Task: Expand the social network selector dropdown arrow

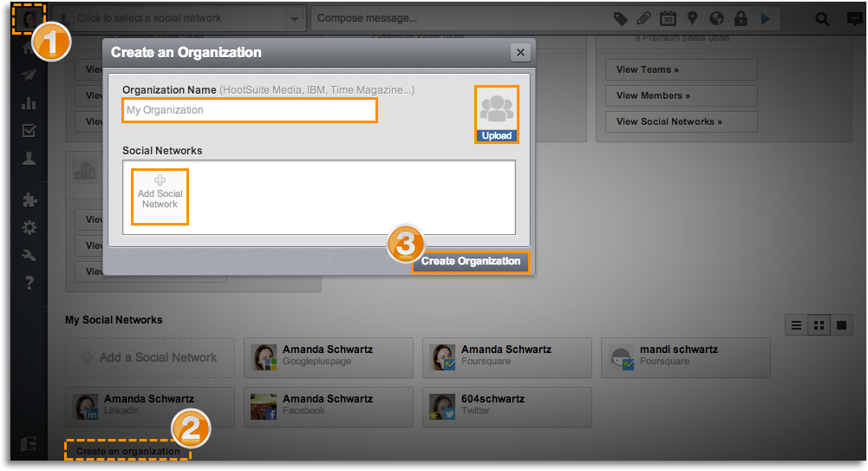Action: pos(295,19)
